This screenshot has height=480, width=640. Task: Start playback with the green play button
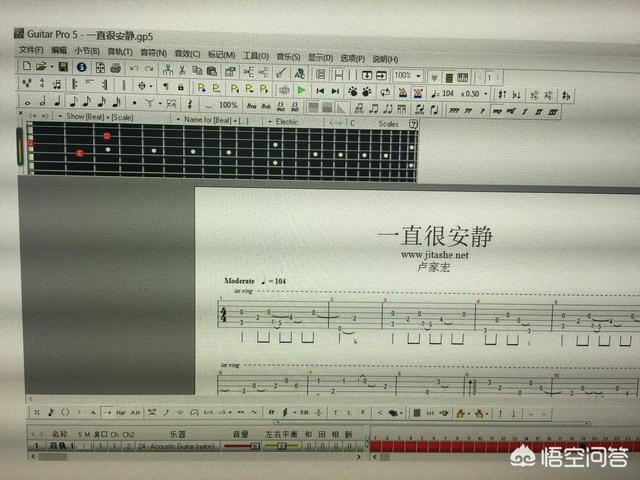click(x=301, y=90)
